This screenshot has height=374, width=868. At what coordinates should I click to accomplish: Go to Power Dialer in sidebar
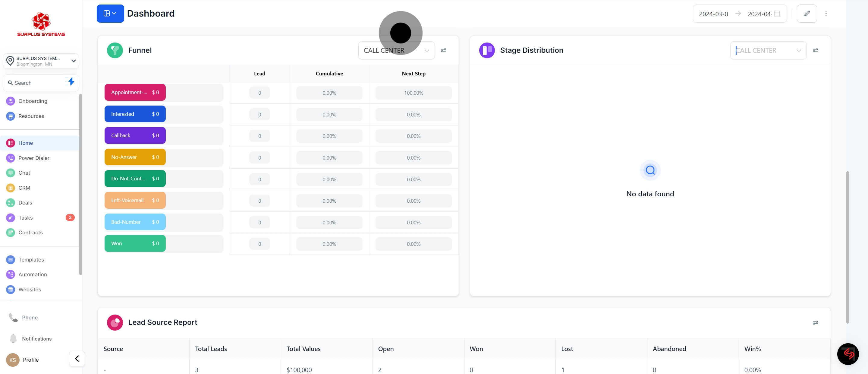[34, 158]
